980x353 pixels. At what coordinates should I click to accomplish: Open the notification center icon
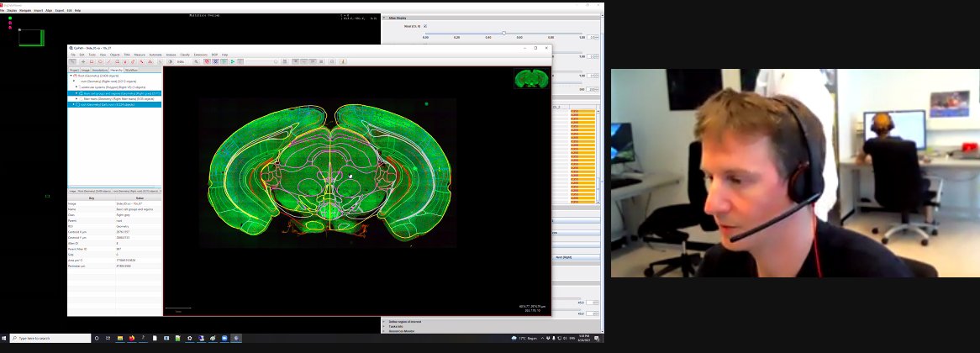click(597, 338)
